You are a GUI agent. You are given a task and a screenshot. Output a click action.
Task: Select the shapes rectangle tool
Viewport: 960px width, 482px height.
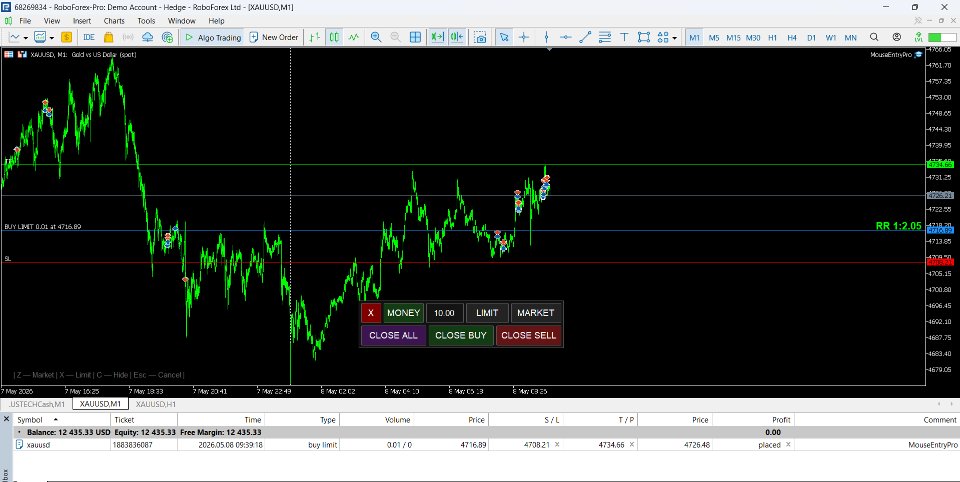click(x=643, y=37)
